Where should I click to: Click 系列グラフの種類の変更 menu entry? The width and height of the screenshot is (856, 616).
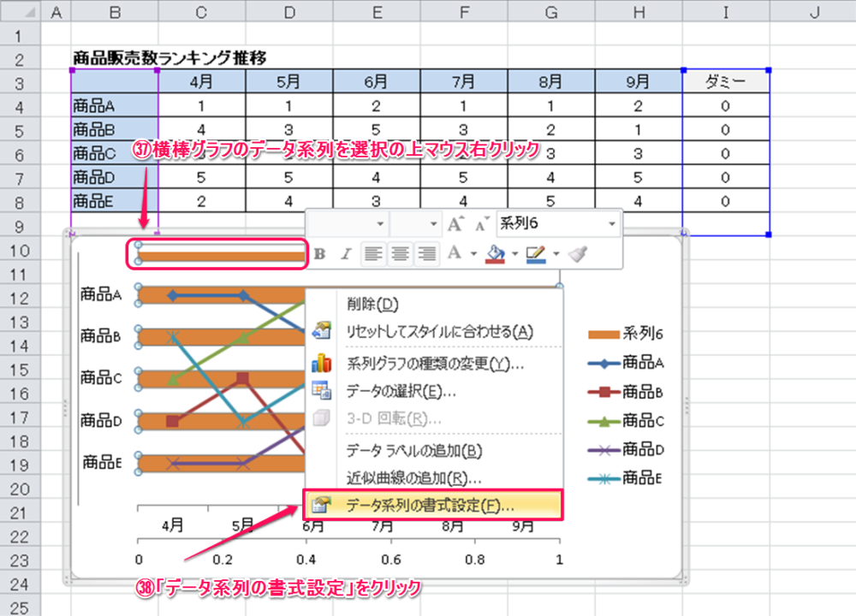tap(435, 363)
